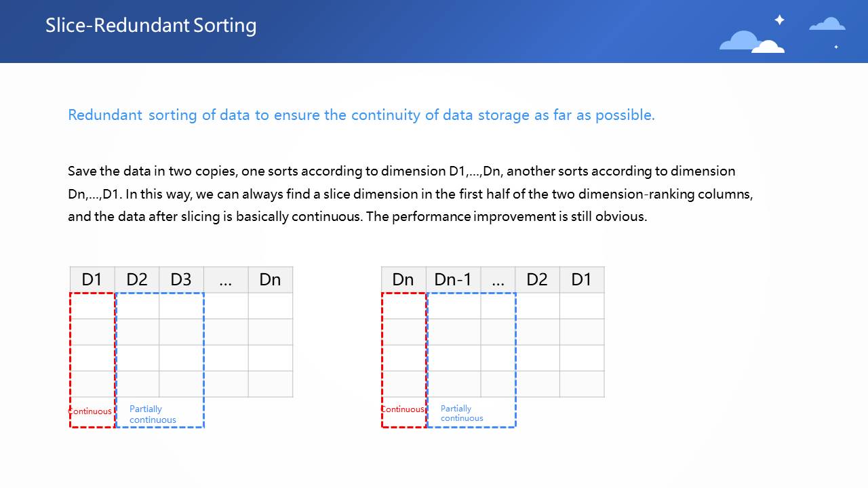Select D2 header in the left table
The image size is (868, 488).
[137, 279]
